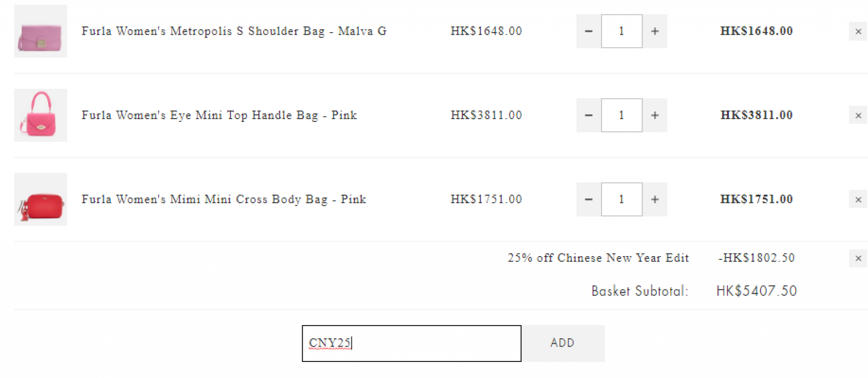Focus the promo code field containing CNY25
This screenshot has width=868, height=378.
(x=411, y=343)
